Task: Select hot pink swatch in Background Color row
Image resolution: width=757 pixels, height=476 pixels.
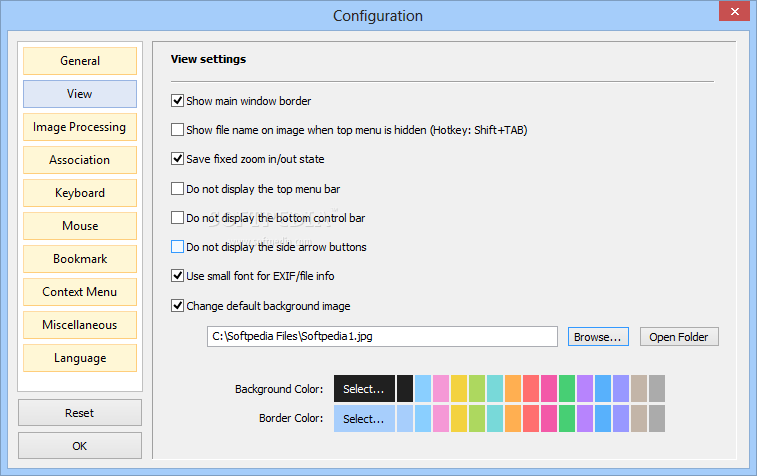Action: click(549, 389)
